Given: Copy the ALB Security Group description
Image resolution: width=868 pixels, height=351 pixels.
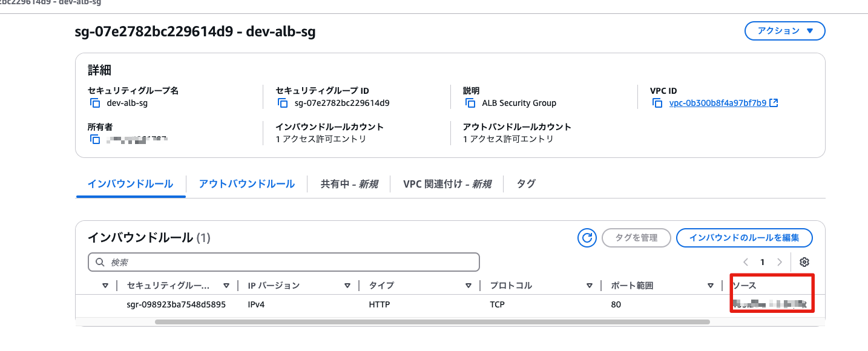Looking at the screenshot, I should pos(470,103).
